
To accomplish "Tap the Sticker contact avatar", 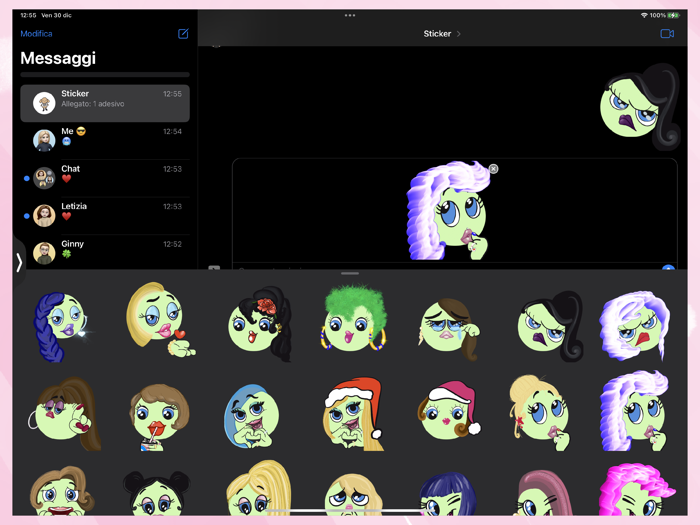I will pyautogui.click(x=44, y=103).
